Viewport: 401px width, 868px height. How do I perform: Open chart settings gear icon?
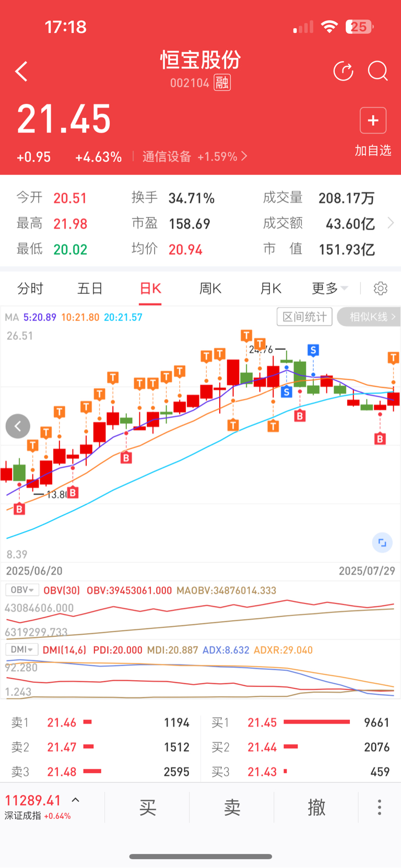(381, 288)
